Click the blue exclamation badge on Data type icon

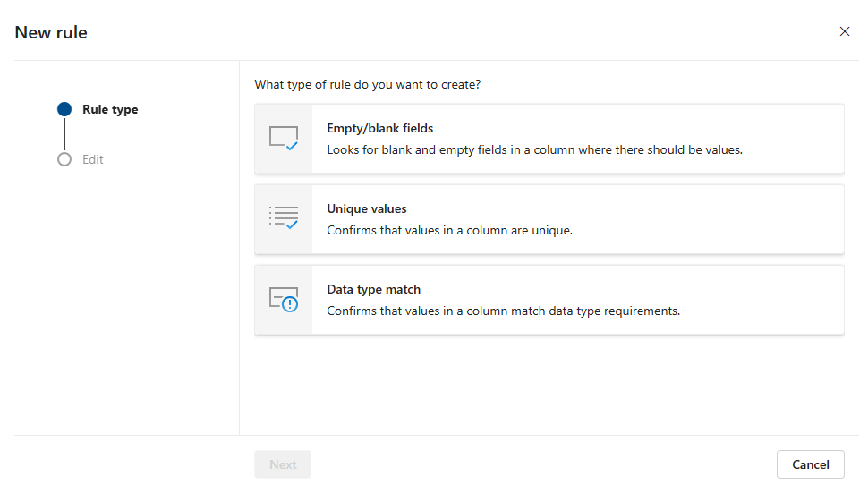[290, 304]
